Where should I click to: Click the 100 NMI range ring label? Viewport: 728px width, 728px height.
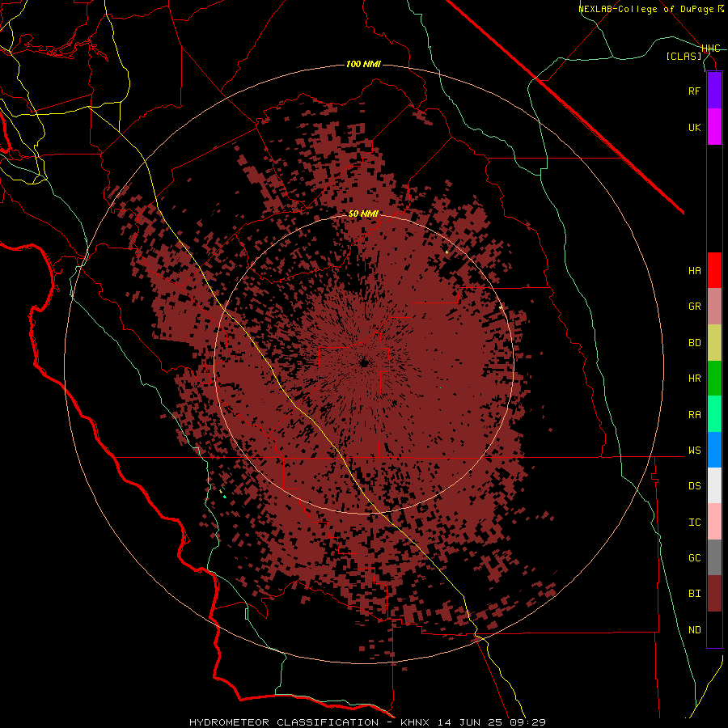click(x=363, y=64)
